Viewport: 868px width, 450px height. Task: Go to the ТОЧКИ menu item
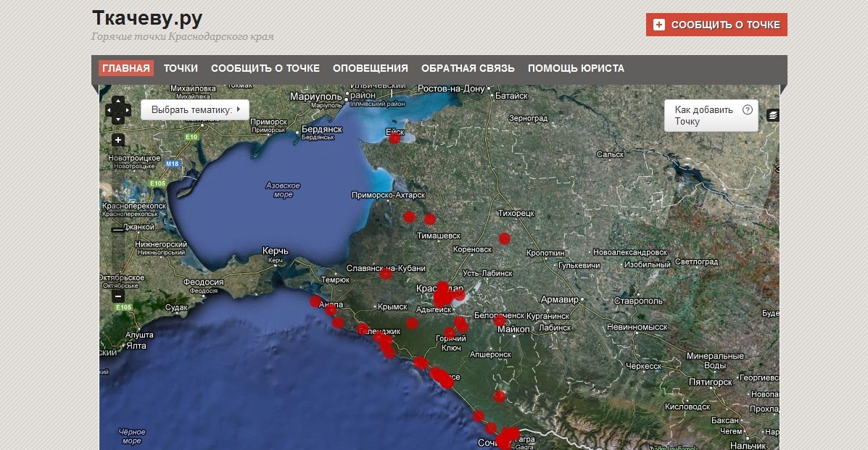coord(181,69)
